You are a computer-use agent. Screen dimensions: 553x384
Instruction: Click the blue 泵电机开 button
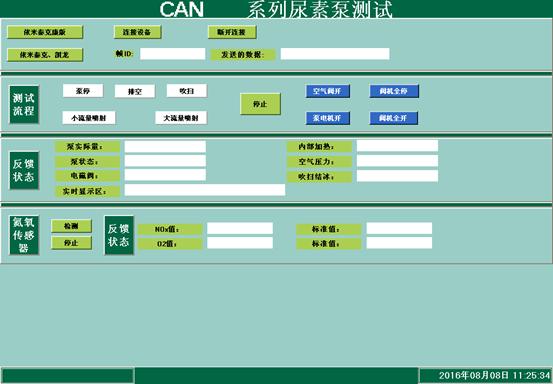(x=327, y=118)
